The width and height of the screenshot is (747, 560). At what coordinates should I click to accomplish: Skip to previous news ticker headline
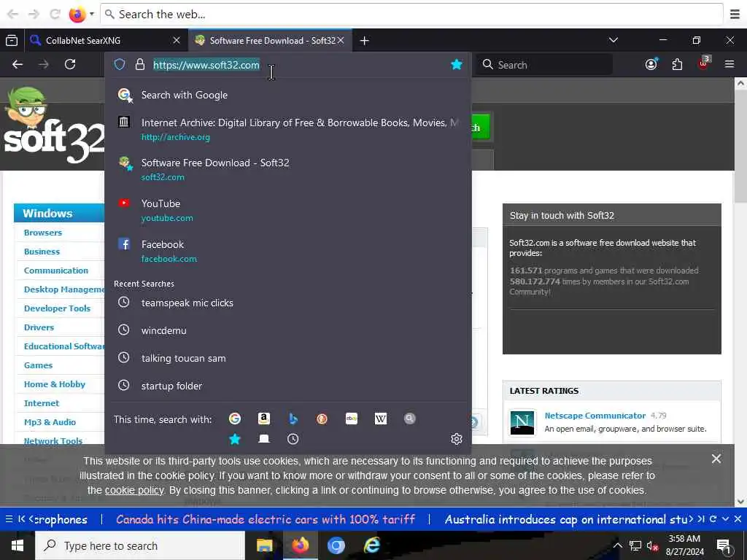tap(22, 519)
